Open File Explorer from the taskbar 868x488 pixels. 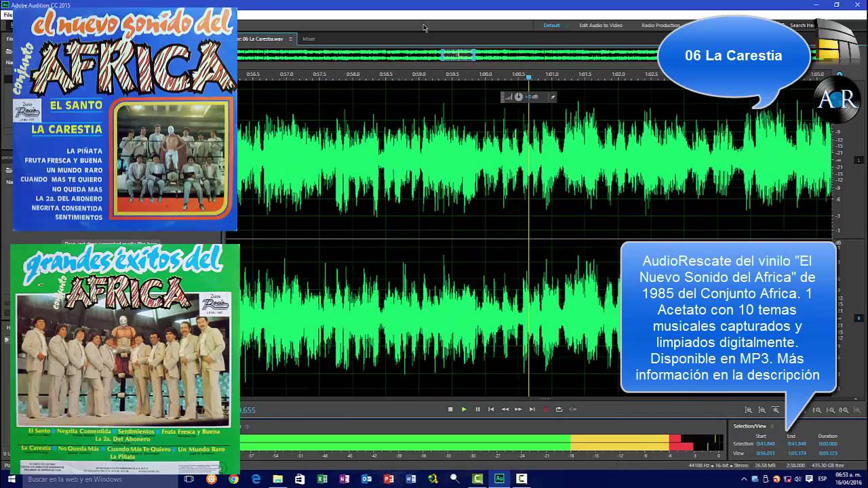coord(278,479)
